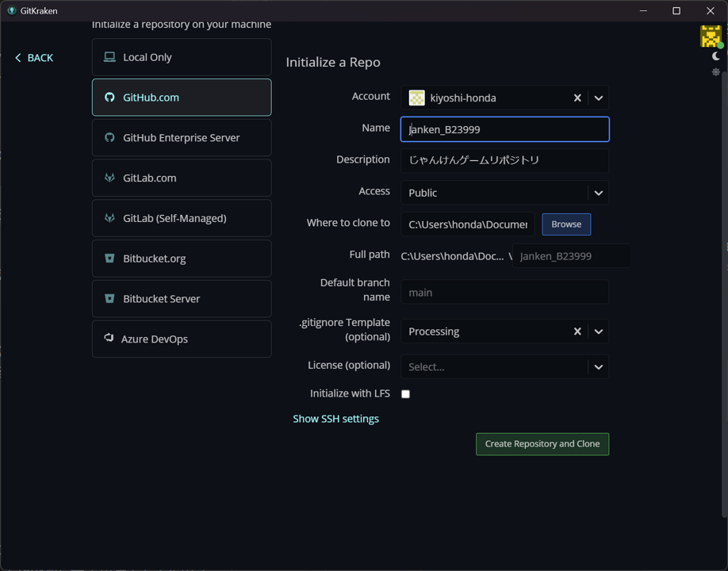Click the Default branch name field
The height and width of the screenshot is (571, 728).
click(504, 293)
